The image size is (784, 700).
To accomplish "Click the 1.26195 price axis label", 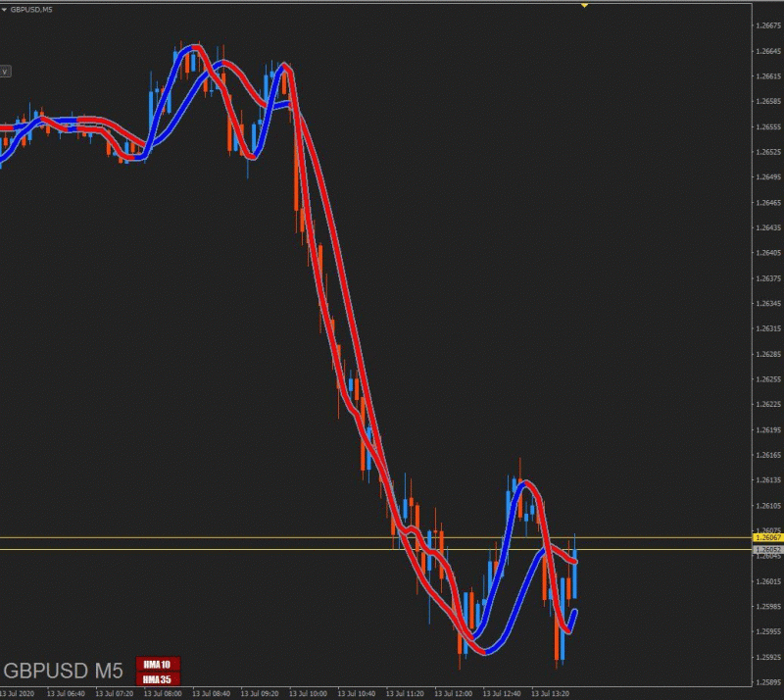I will [x=768, y=429].
